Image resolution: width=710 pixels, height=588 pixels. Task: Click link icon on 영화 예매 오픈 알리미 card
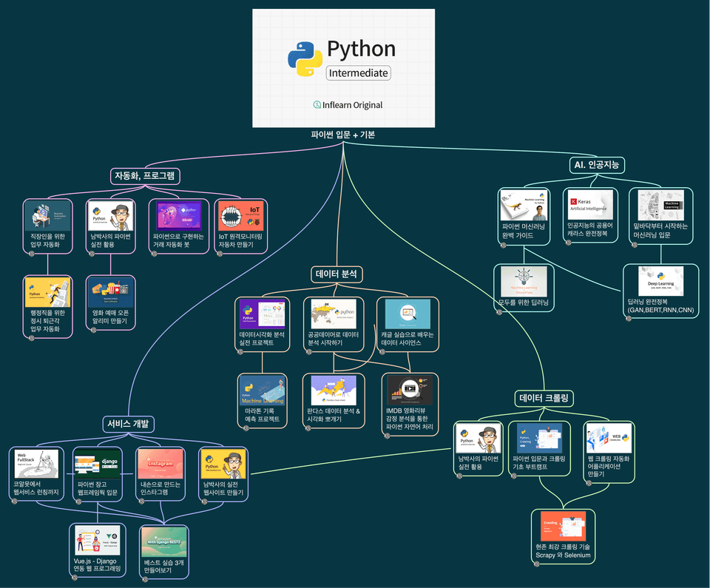(x=94, y=330)
